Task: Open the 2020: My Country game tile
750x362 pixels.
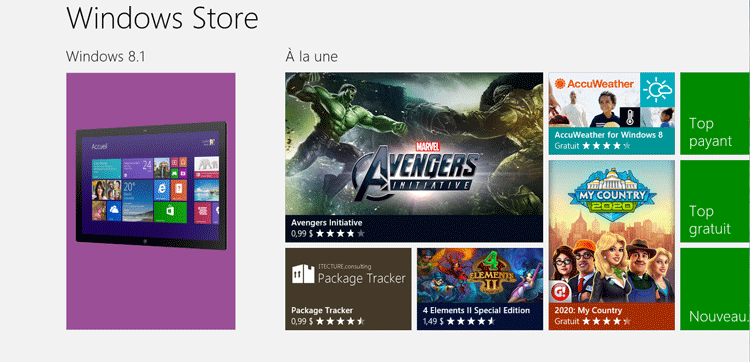Action: (x=611, y=245)
